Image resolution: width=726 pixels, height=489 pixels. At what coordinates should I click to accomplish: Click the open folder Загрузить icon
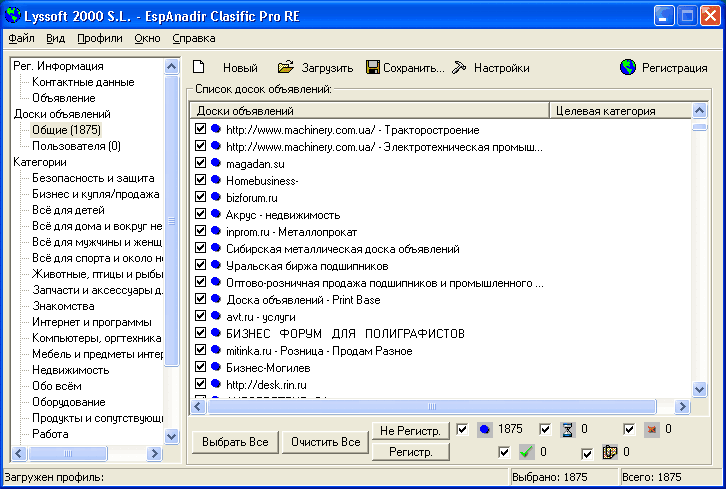286,67
